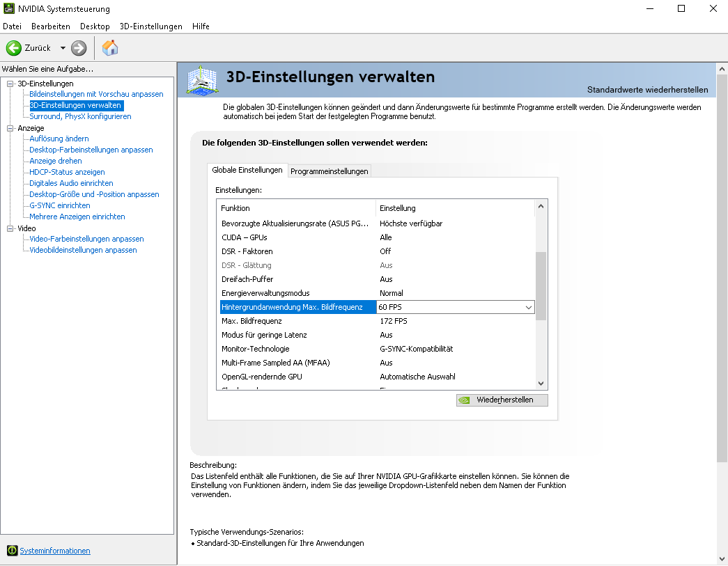Open Mehrere Anzeigen einrichten
728x566 pixels.
pyautogui.click(x=77, y=217)
